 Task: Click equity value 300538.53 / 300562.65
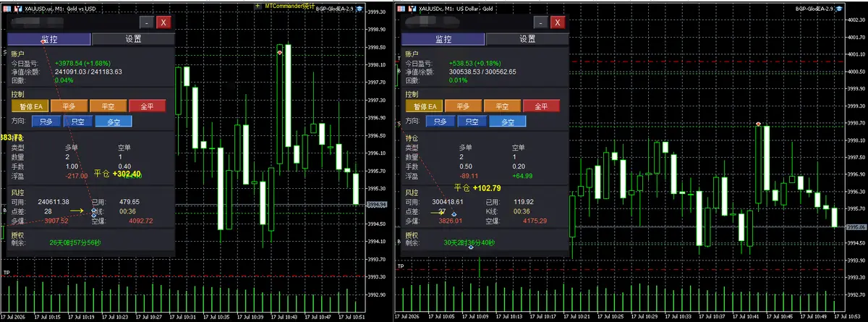click(x=482, y=72)
